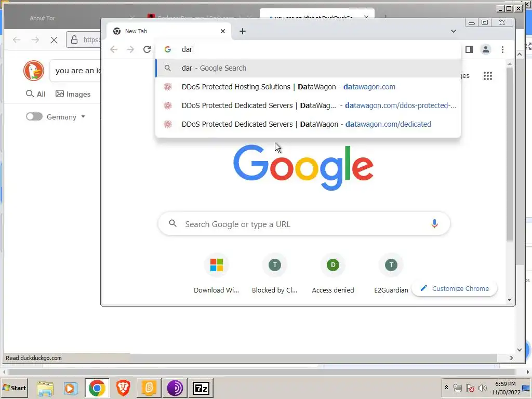Open Chrome's side panel icon

pos(469,49)
